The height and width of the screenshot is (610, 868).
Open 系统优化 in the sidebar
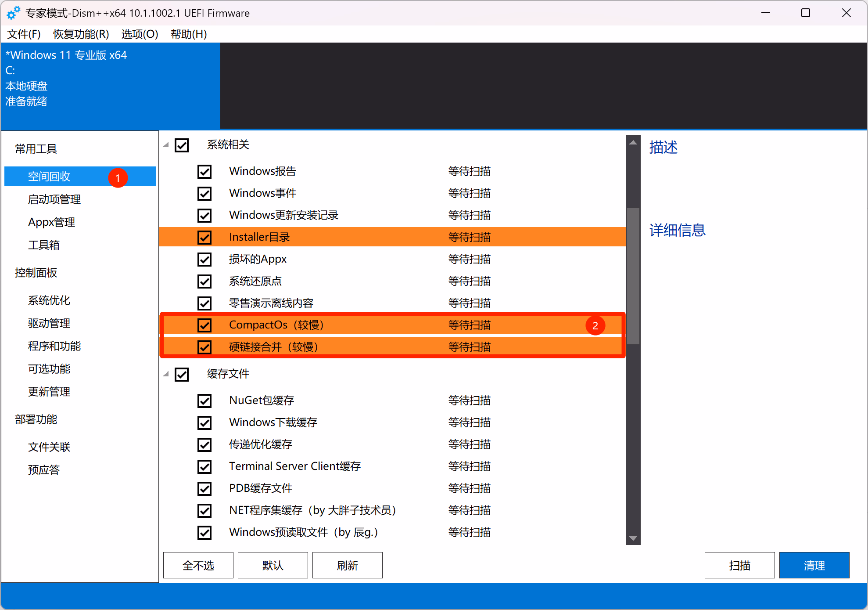[49, 300]
